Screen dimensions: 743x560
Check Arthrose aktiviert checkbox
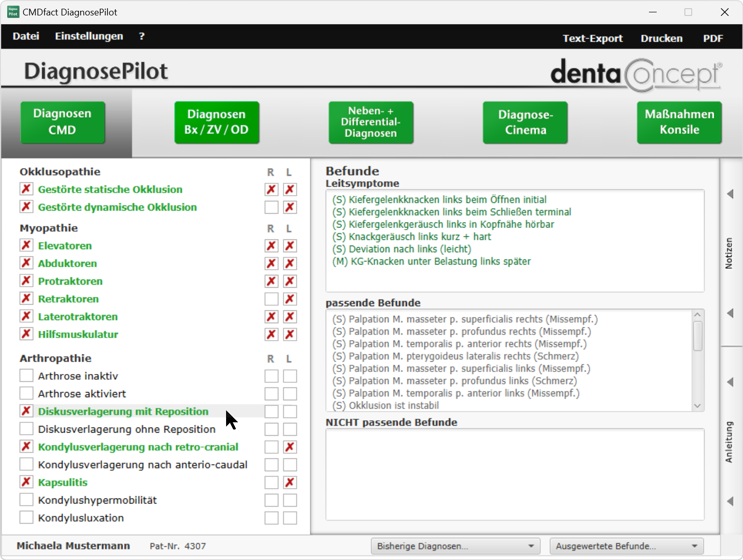[x=26, y=393]
